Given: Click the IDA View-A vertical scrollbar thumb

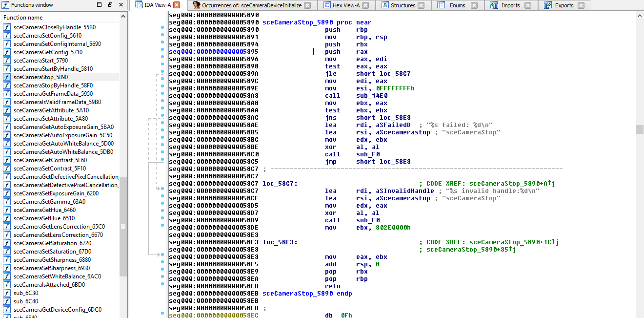Looking at the screenshot, I should (640, 129).
